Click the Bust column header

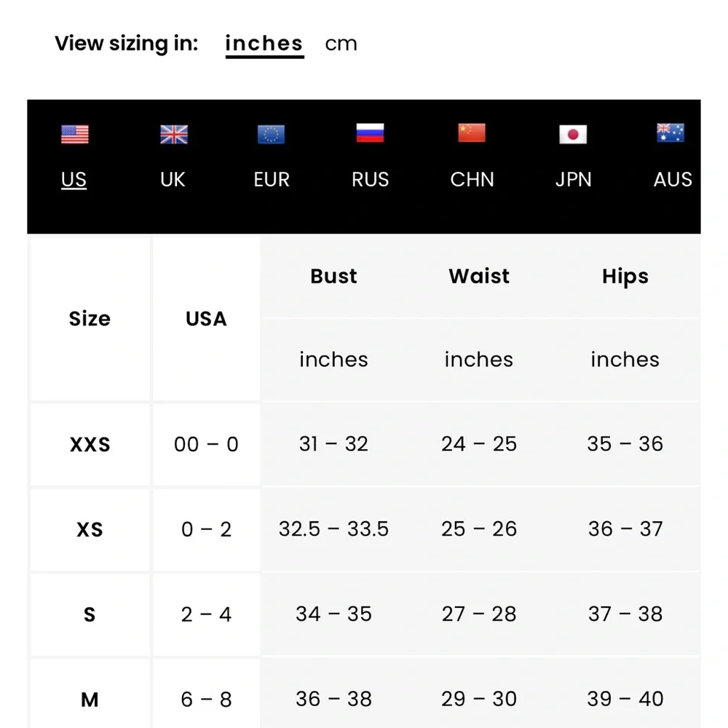click(333, 276)
